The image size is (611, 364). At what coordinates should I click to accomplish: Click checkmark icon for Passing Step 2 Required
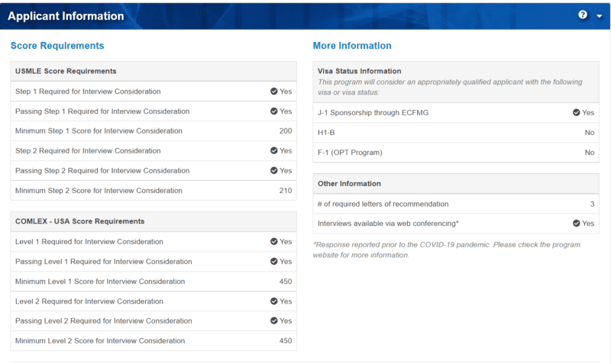(x=273, y=171)
